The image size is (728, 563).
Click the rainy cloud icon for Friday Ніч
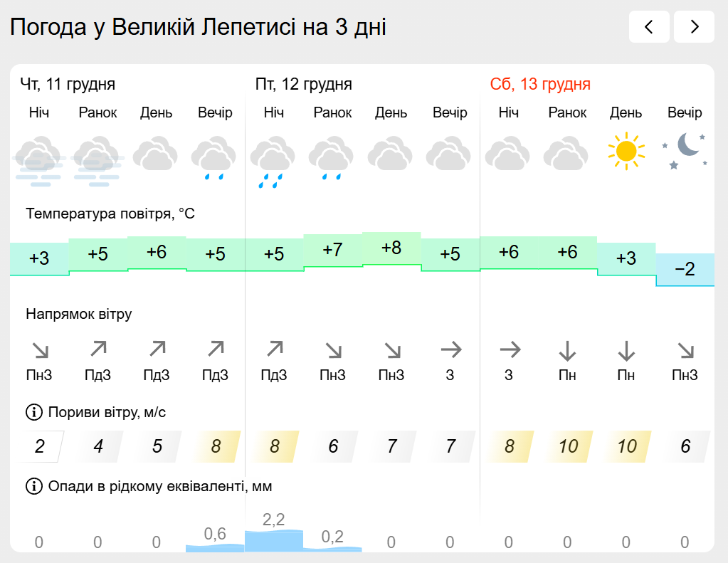(274, 160)
